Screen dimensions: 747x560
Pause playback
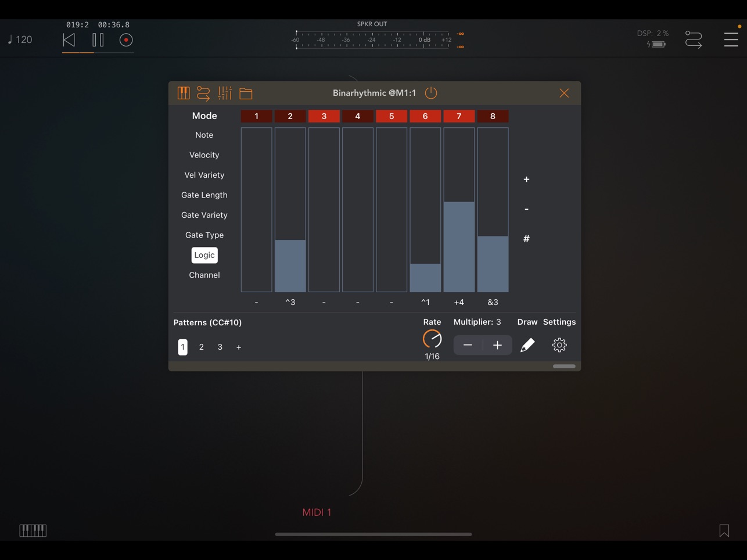pyautogui.click(x=98, y=40)
